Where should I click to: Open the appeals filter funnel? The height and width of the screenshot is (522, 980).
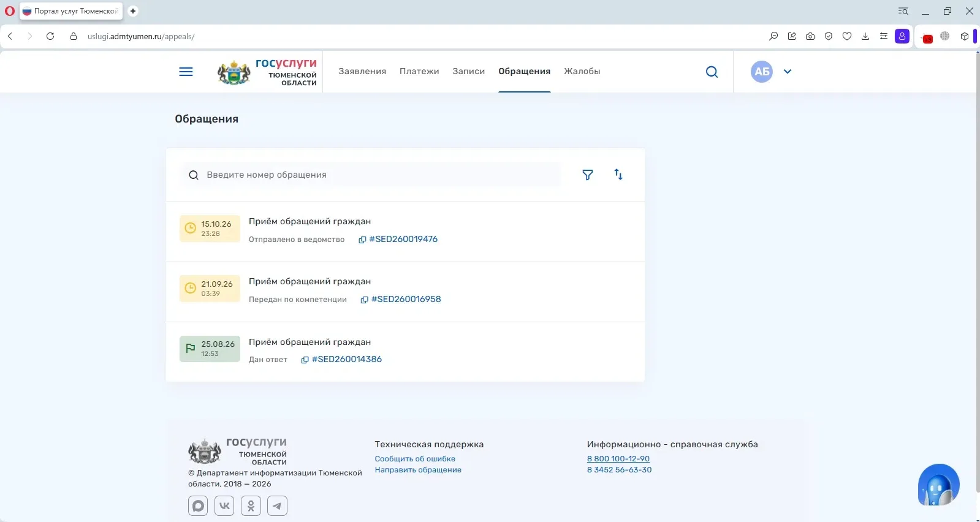coord(588,175)
